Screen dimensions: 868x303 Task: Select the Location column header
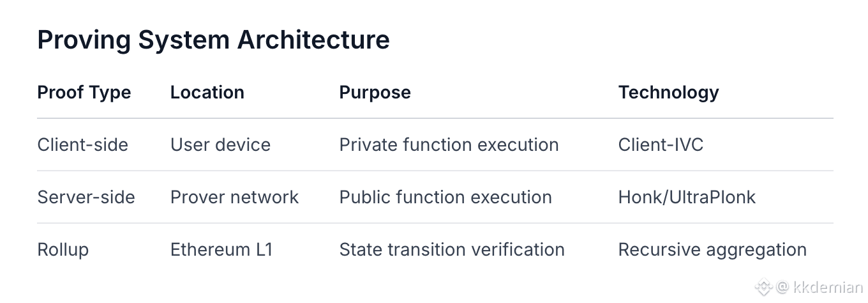pos(207,92)
